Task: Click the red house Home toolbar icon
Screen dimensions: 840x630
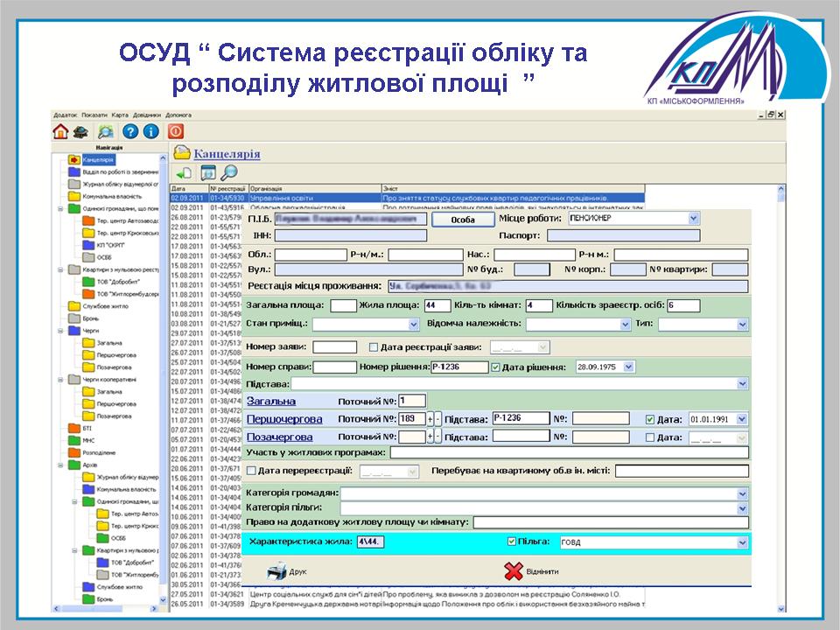Action: pyautogui.click(x=60, y=131)
